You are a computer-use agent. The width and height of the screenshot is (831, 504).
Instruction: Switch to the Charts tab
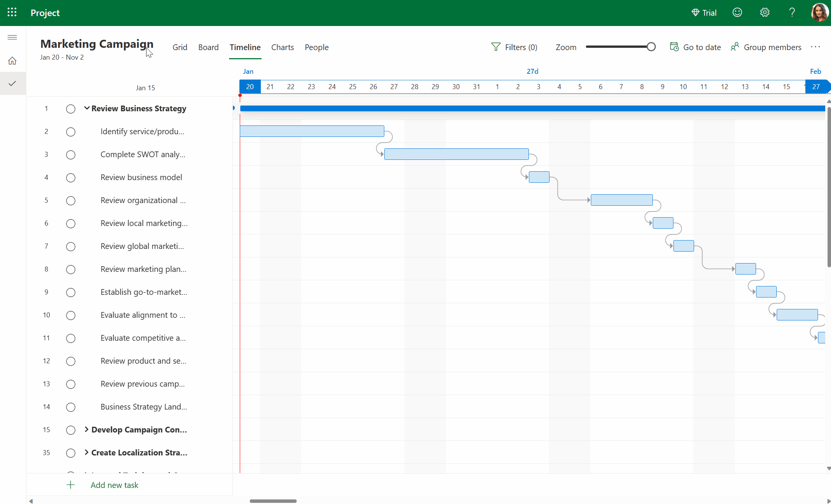(x=282, y=47)
